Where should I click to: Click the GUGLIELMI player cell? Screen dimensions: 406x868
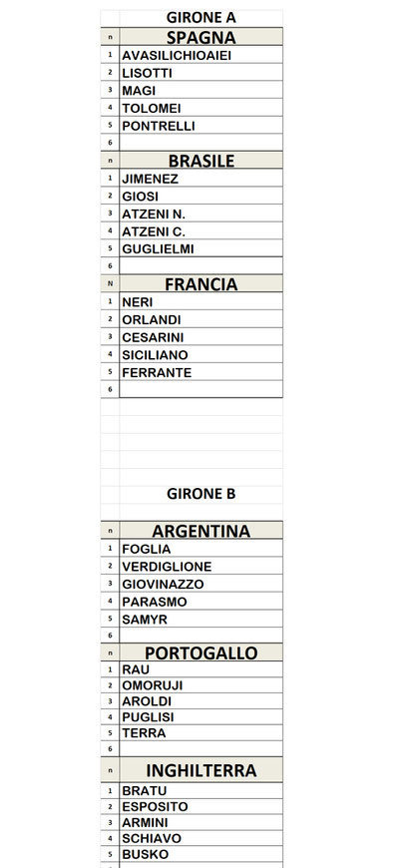click(x=201, y=248)
